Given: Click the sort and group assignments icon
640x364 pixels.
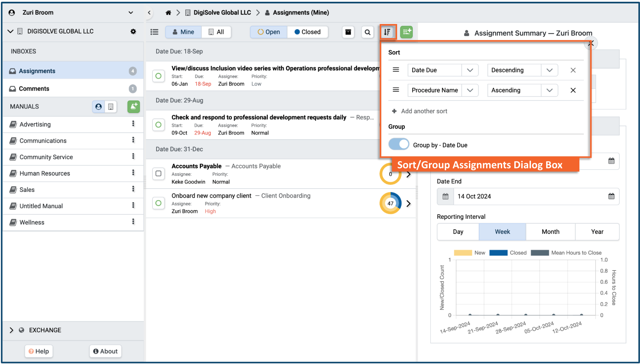Looking at the screenshot, I should point(387,32).
